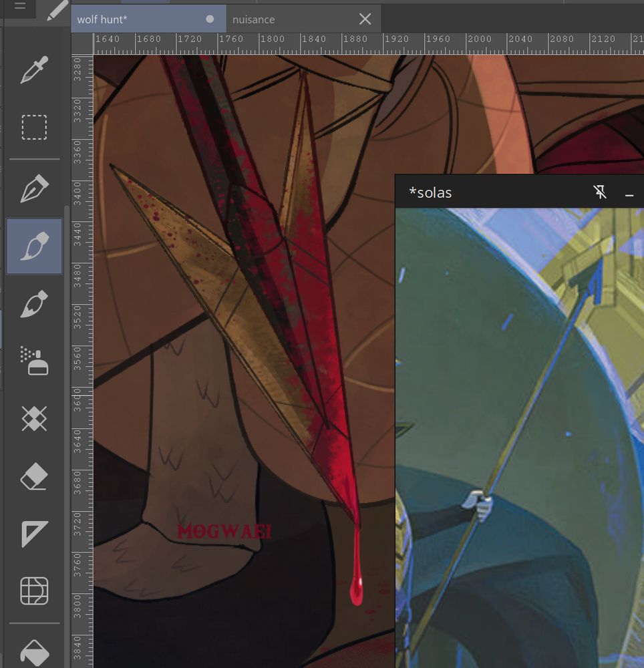Select the Eyedropper tool

click(x=34, y=69)
